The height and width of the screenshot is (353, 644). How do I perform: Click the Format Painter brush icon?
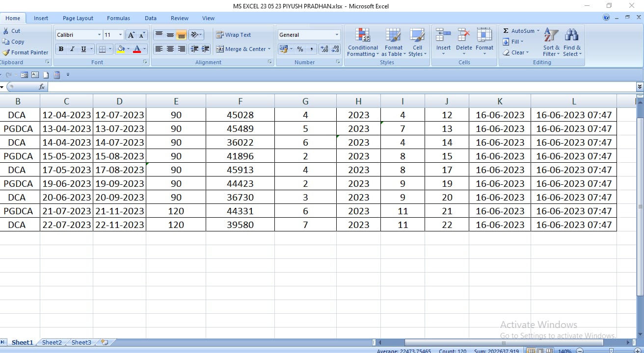[6, 52]
